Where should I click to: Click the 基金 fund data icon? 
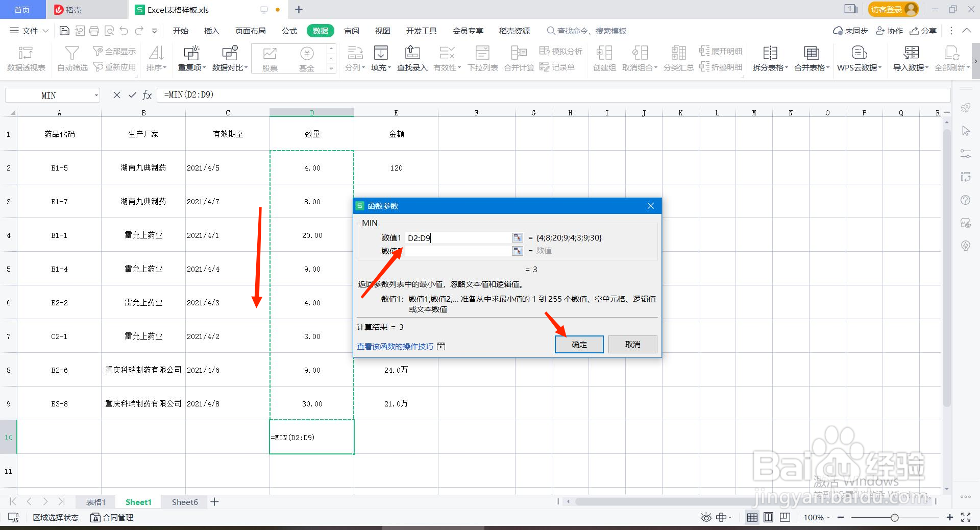(x=307, y=53)
